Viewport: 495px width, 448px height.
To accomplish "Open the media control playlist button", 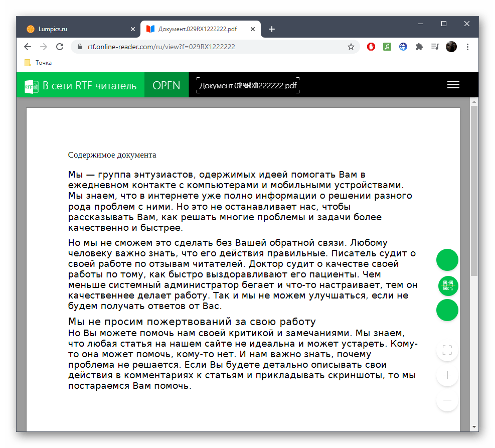I will 435,47.
